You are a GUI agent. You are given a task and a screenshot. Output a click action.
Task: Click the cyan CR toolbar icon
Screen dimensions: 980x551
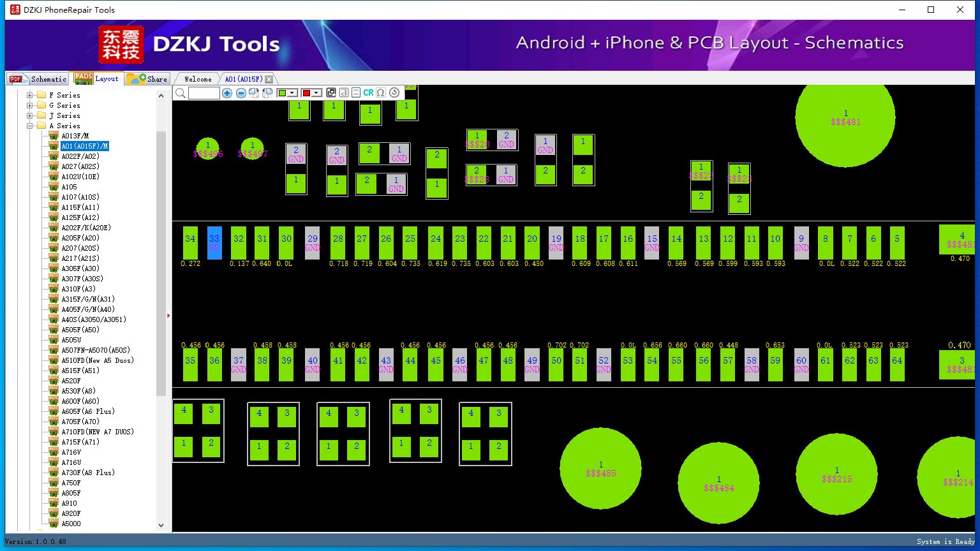(x=368, y=92)
